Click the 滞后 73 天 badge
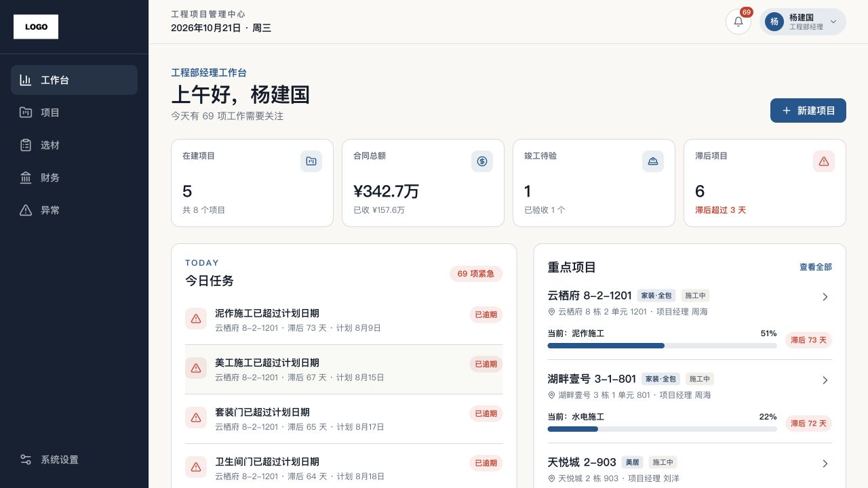Viewport: 868px width, 488px height. point(808,340)
